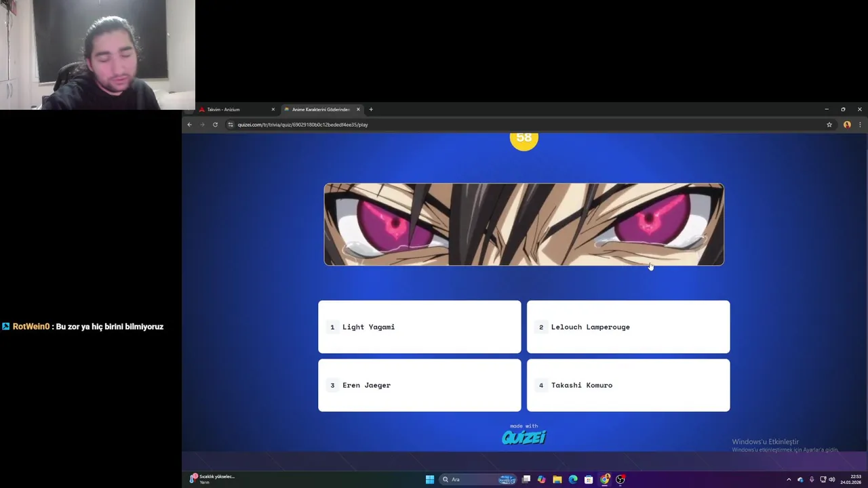Viewport: 868px width, 488px height.
Task: Switch to Chrome in taskbar
Action: (x=604, y=479)
